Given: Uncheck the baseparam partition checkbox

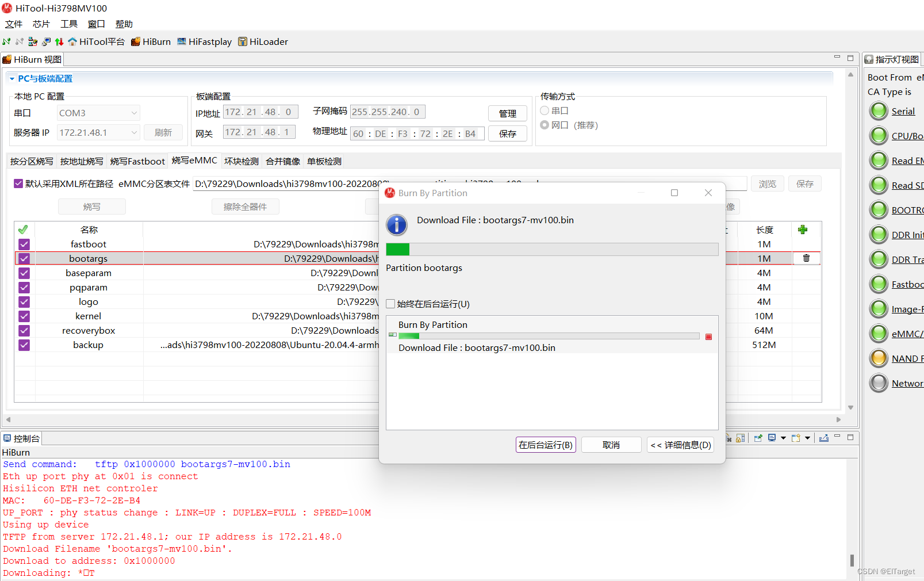Looking at the screenshot, I should pos(24,273).
